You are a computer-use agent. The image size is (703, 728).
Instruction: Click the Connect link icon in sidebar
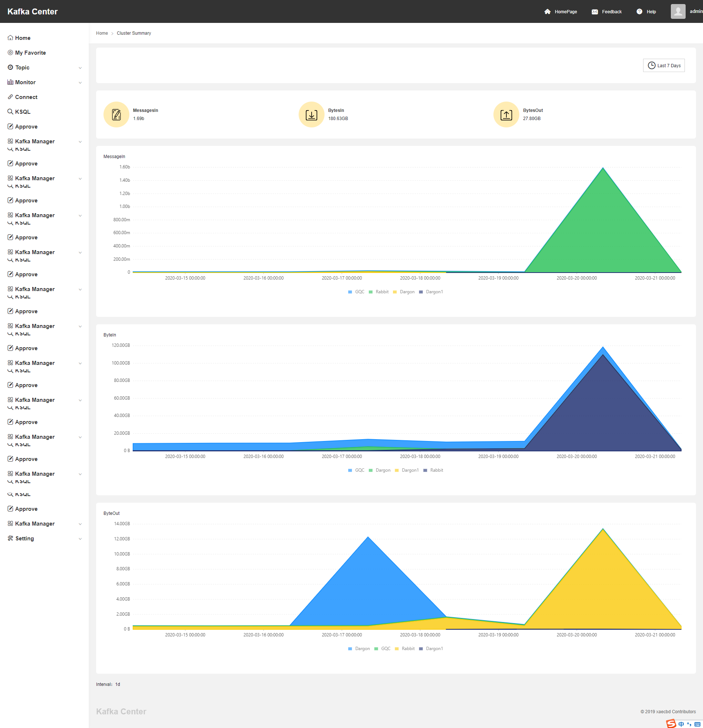[x=10, y=97]
